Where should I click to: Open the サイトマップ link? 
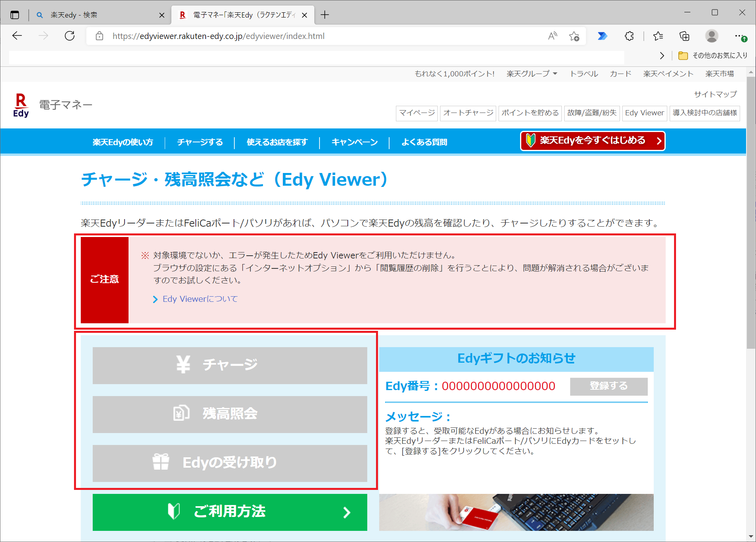click(x=715, y=94)
